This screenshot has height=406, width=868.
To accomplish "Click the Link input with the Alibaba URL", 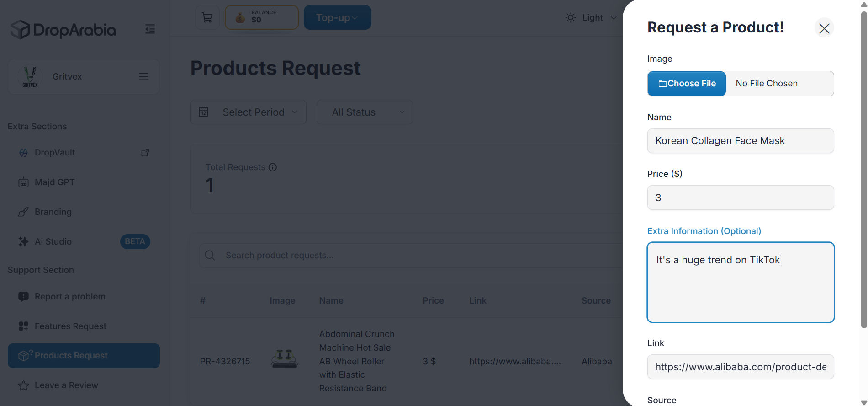I will point(741,367).
